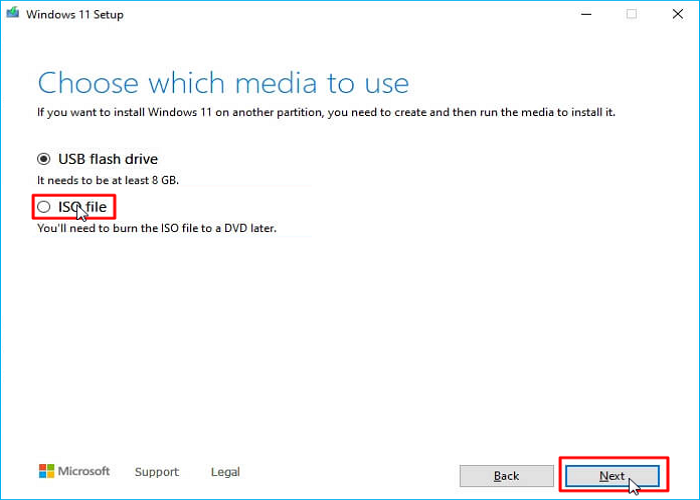Click the Next button
Screen dimensions: 700x500
(612, 476)
